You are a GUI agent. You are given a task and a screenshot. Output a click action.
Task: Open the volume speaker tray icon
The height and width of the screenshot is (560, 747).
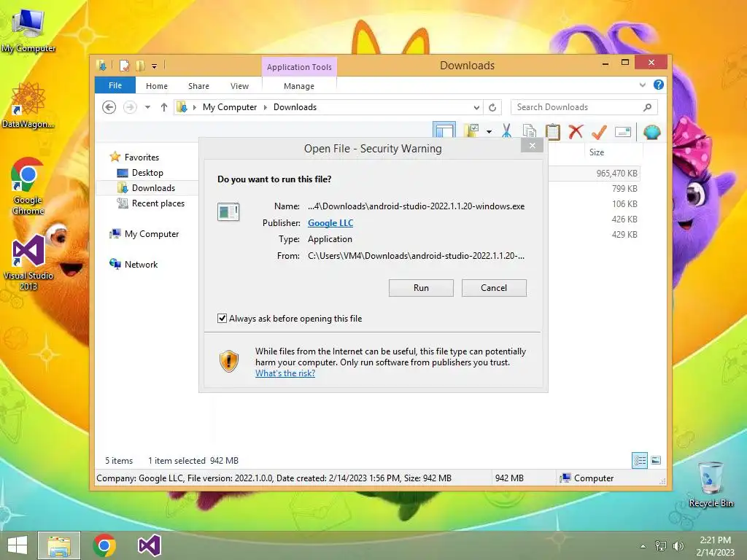[678, 546]
